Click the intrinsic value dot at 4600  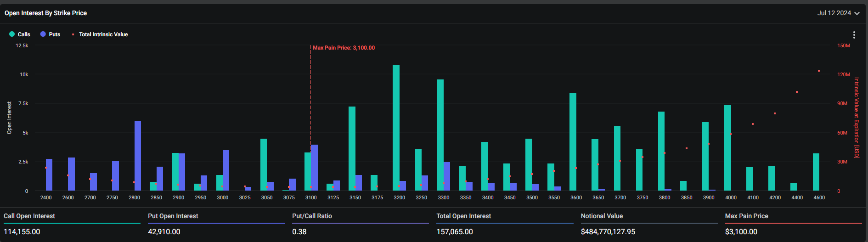coord(819,71)
